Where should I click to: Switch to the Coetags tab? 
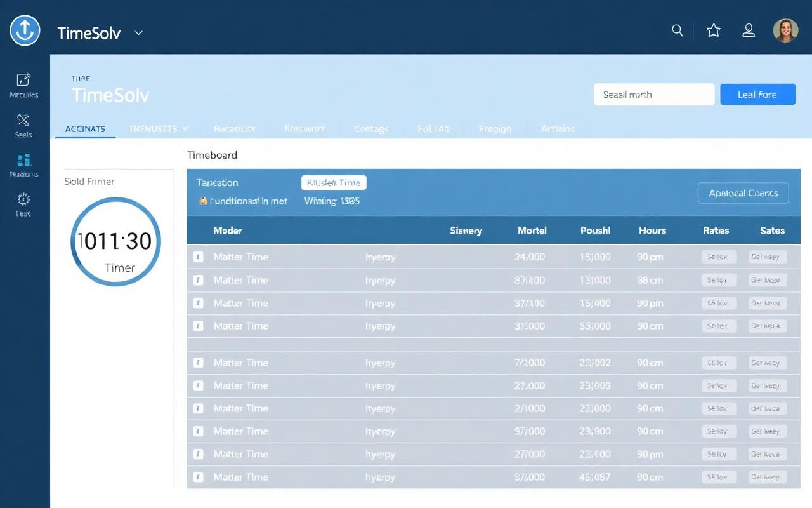tap(371, 129)
